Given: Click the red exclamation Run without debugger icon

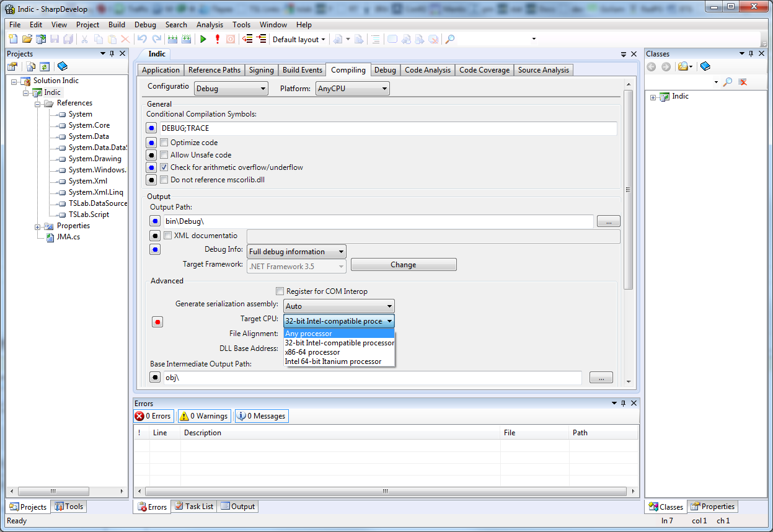Looking at the screenshot, I should click(217, 39).
